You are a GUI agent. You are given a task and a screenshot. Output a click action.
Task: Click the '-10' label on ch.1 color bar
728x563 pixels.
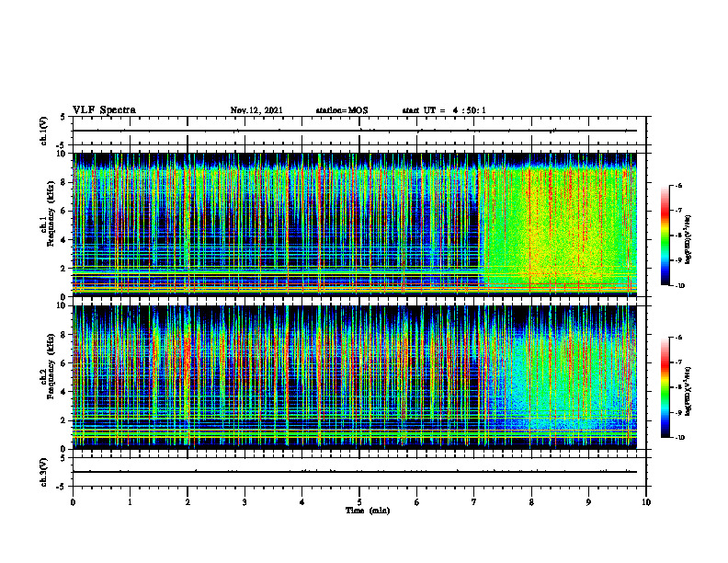point(679,286)
